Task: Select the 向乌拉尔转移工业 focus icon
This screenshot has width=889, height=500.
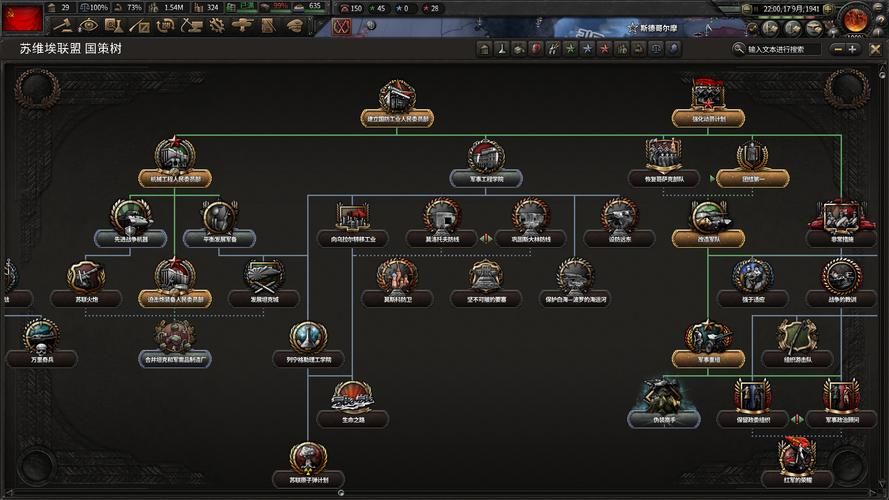Action: [x=353, y=217]
